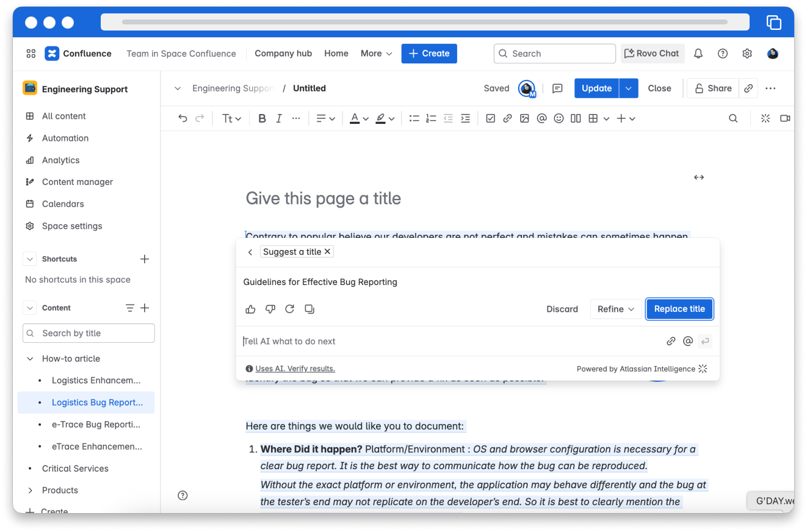Toggle italic formatting

coord(279,119)
